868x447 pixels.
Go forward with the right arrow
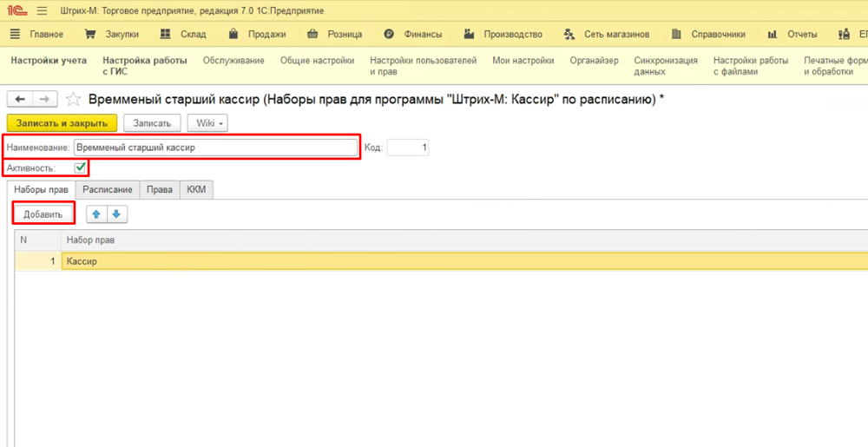pyautogui.click(x=45, y=99)
